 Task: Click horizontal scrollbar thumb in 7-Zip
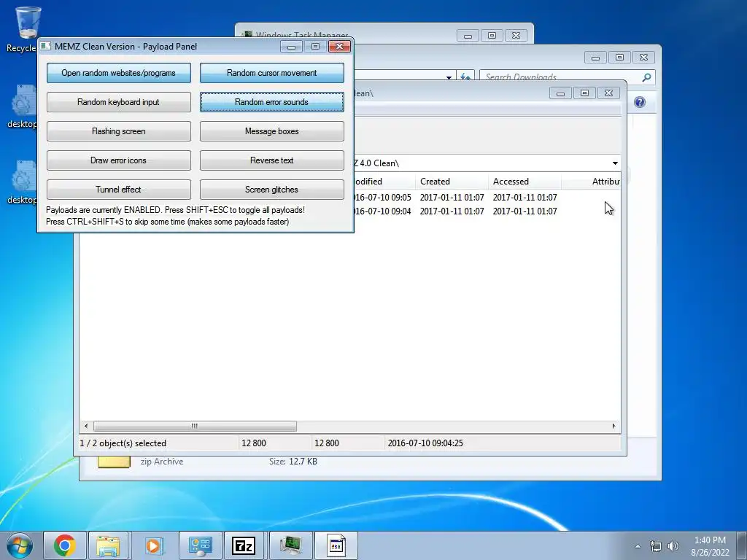coord(195,426)
